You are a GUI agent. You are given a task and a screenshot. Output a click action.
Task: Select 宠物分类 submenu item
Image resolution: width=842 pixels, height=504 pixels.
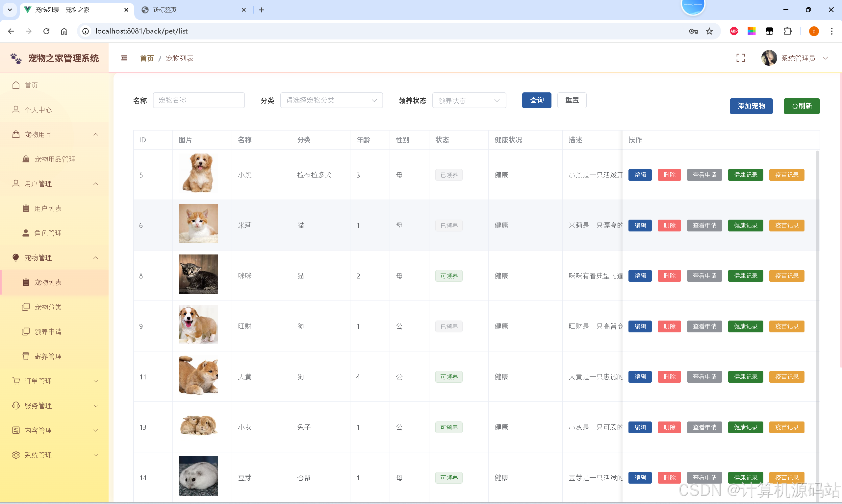point(54,307)
